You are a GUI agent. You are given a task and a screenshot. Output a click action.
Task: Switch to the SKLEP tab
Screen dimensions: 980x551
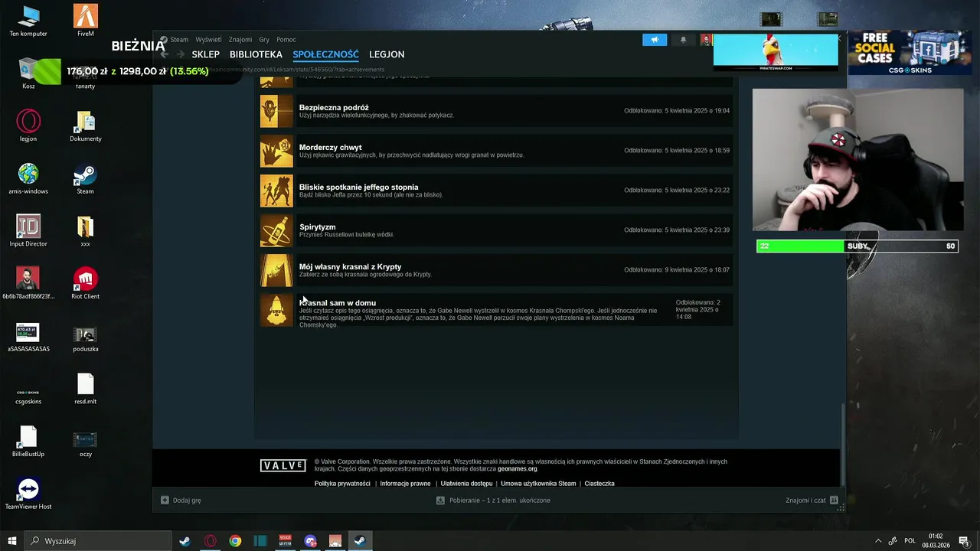[206, 54]
